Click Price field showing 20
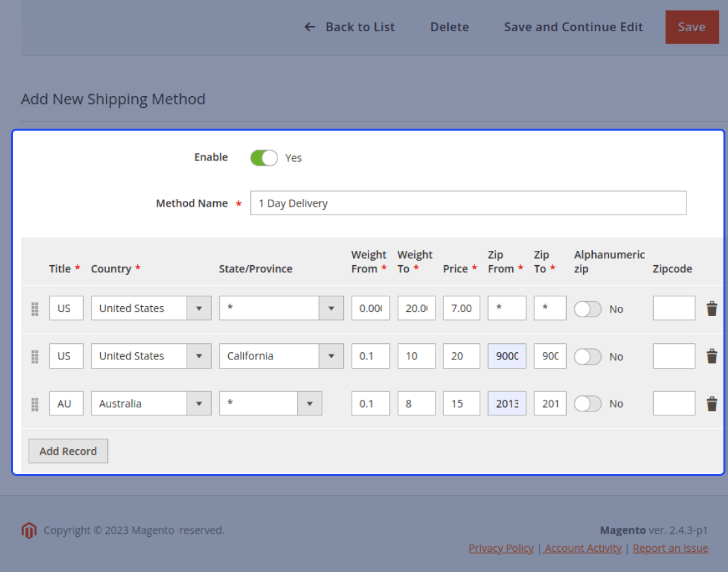Image resolution: width=728 pixels, height=572 pixels. pyautogui.click(x=461, y=356)
